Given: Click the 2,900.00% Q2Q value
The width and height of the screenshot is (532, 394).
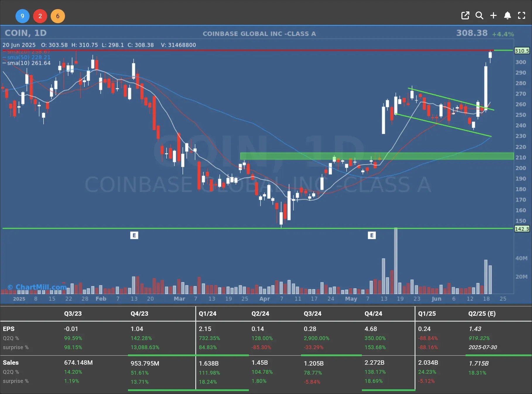Looking at the screenshot, I should pyautogui.click(x=317, y=338).
